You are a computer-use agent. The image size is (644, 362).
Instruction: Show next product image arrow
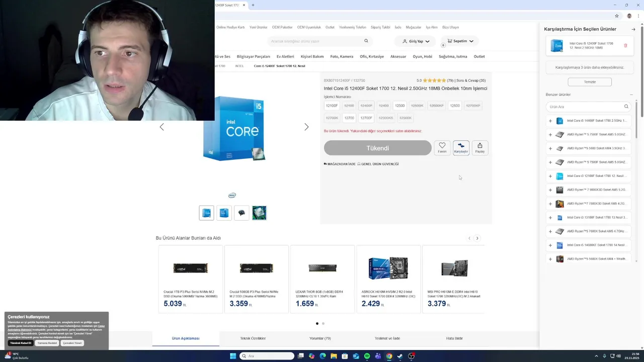coord(306,127)
